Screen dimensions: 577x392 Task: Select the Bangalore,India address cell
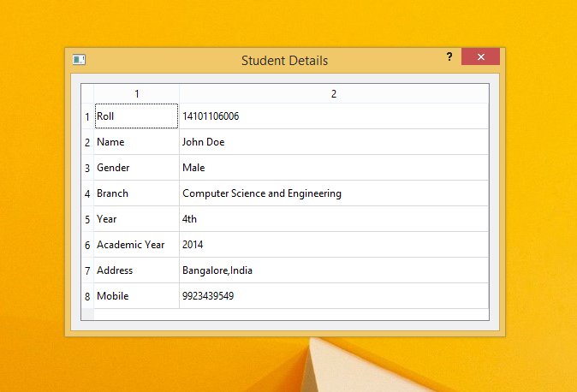(x=334, y=270)
